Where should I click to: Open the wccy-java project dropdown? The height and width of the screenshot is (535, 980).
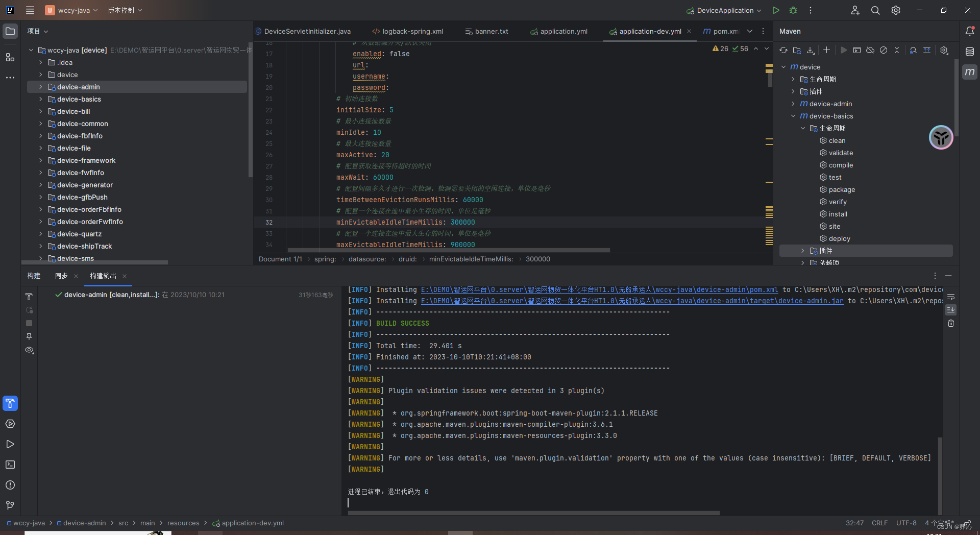tap(71, 10)
